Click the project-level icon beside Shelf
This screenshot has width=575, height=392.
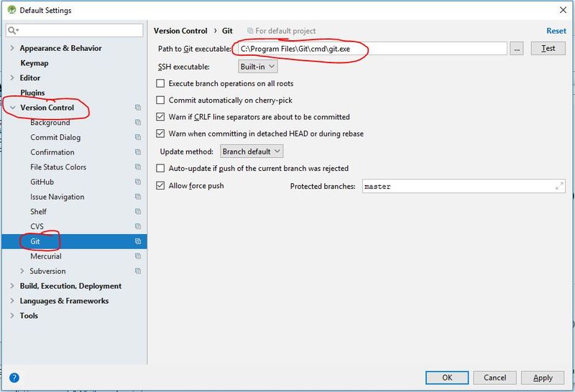pos(138,211)
